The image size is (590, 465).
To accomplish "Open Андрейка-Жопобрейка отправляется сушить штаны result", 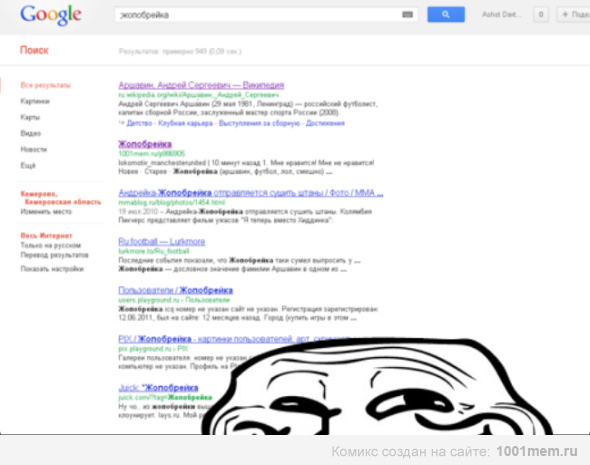I will coord(251,193).
